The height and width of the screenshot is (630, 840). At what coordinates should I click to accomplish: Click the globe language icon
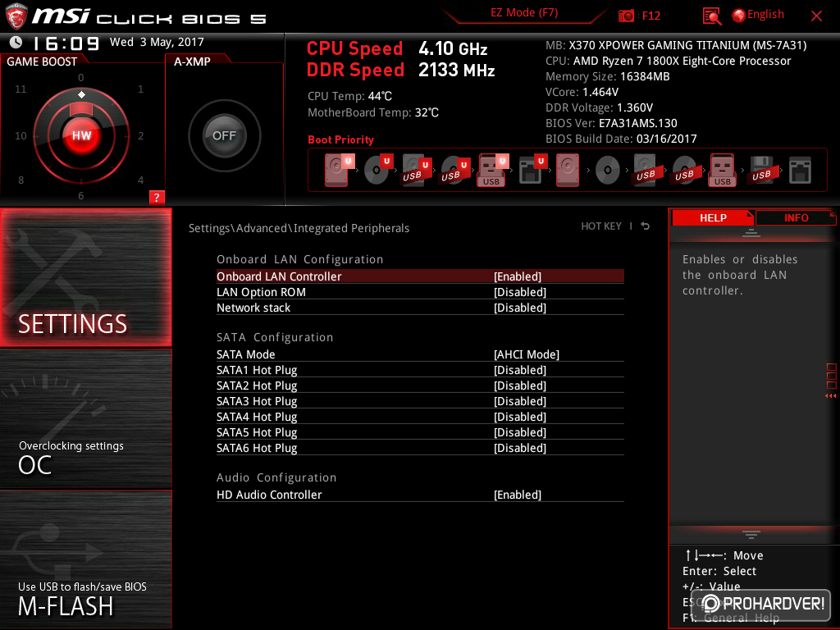tap(738, 16)
